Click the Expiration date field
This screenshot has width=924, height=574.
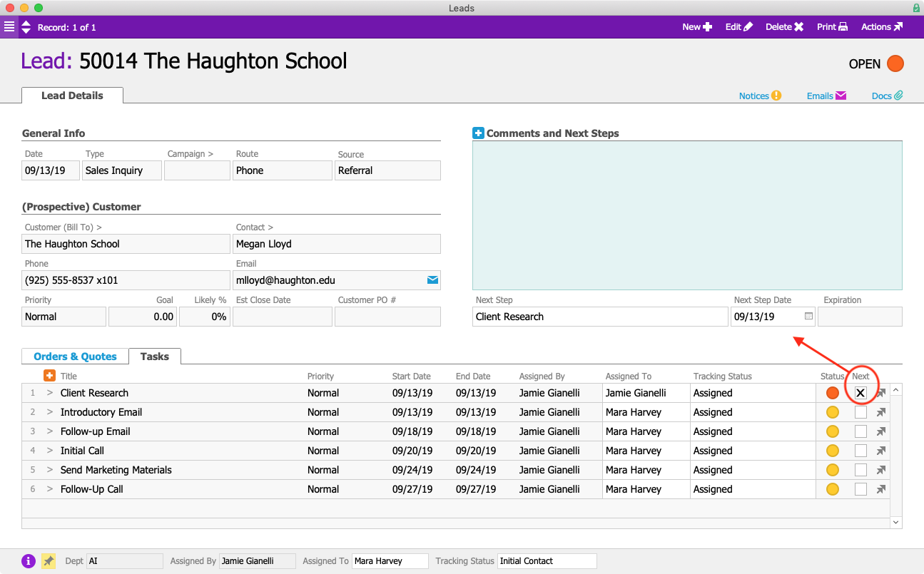point(860,317)
